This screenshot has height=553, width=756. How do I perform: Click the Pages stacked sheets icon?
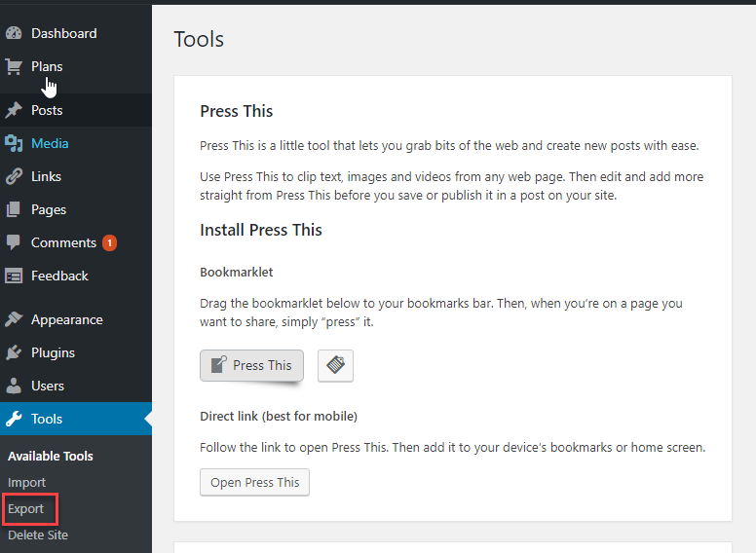coord(14,209)
